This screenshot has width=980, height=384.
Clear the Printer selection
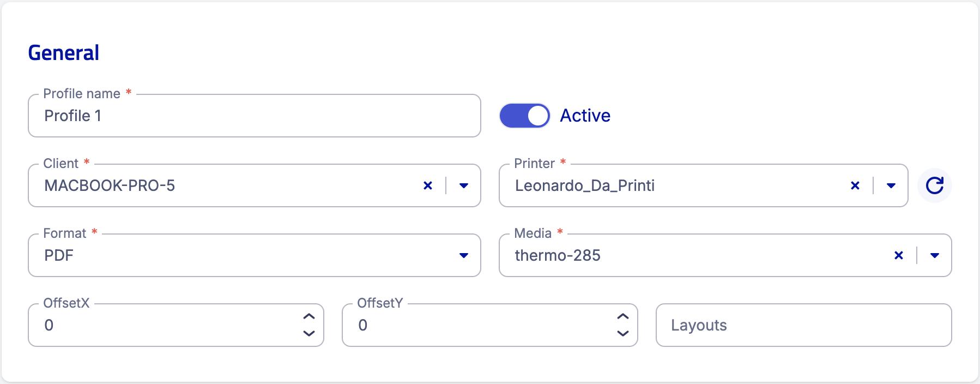855,185
